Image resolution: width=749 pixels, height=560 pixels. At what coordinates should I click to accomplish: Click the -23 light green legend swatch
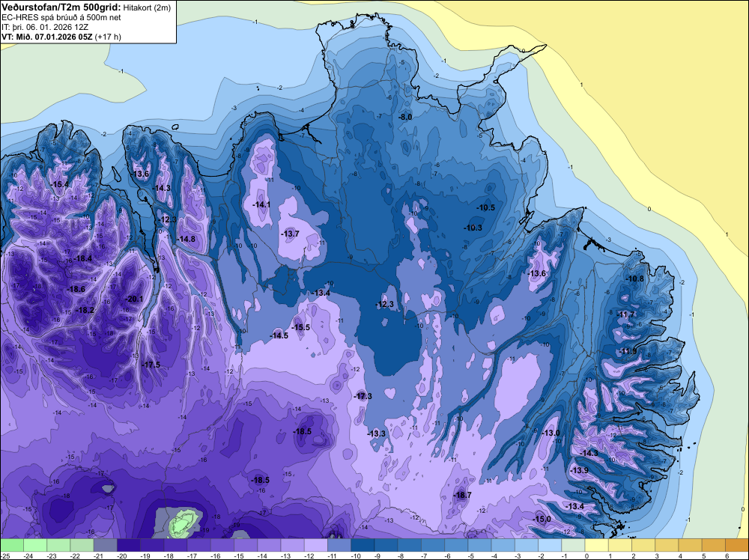pos(58,545)
